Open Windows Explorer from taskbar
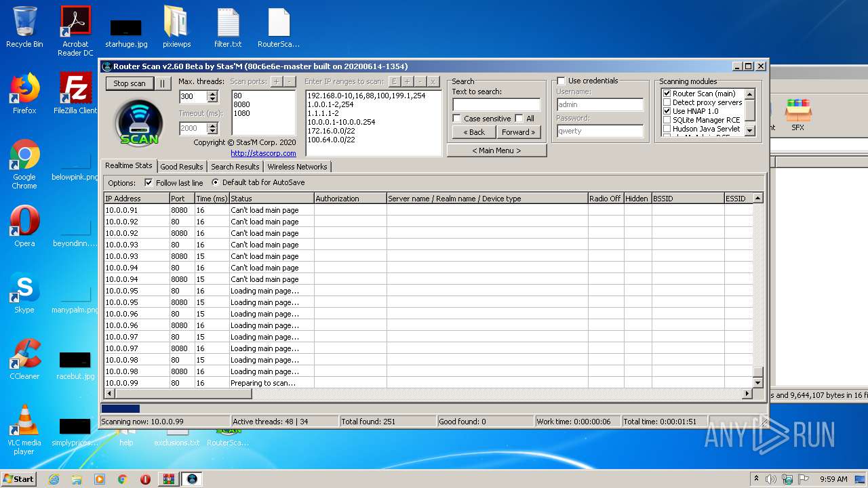Image resolution: width=868 pixels, height=488 pixels. coord(77,479)
